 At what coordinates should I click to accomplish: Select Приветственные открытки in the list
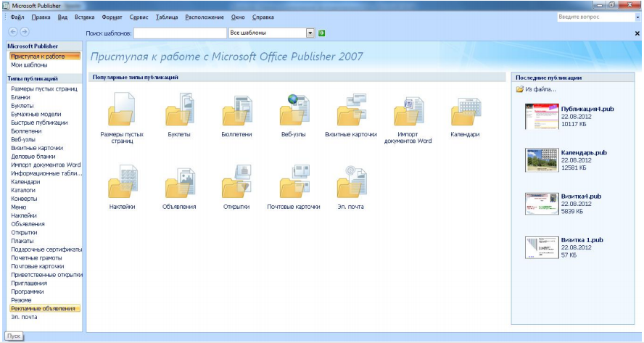[x=46, y=275]
